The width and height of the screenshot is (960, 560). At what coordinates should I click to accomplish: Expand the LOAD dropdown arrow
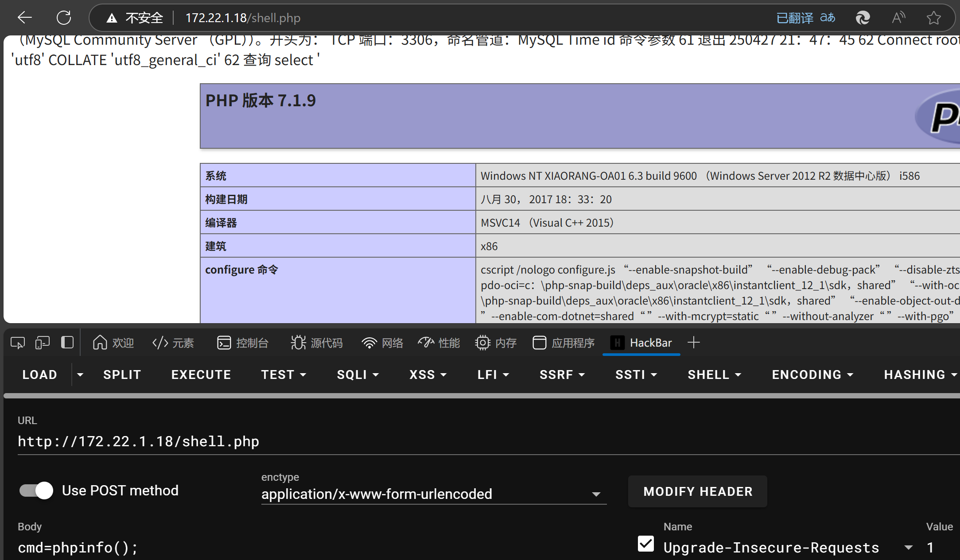click(80, 375)
